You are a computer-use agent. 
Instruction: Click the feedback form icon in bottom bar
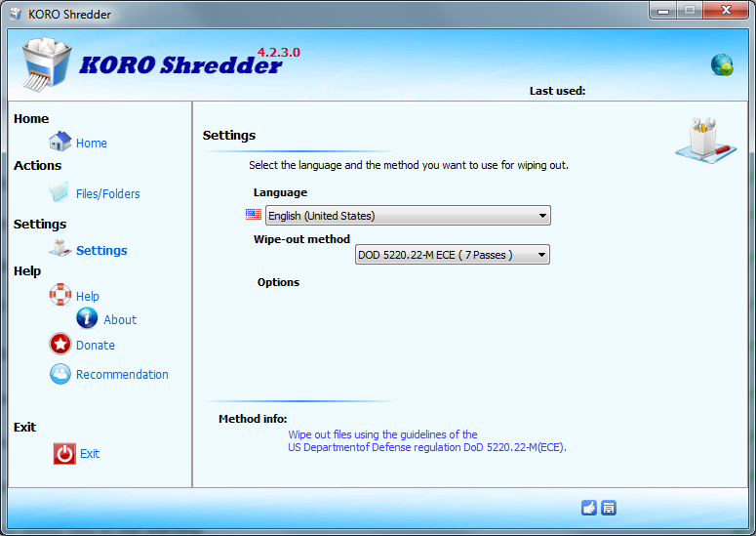point(609,508)
